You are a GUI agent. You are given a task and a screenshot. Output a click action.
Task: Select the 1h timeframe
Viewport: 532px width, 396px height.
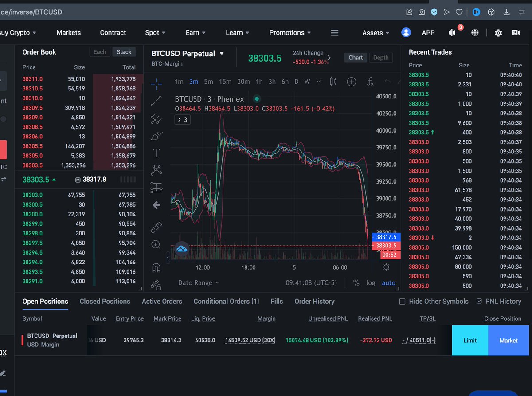point(259,82)
